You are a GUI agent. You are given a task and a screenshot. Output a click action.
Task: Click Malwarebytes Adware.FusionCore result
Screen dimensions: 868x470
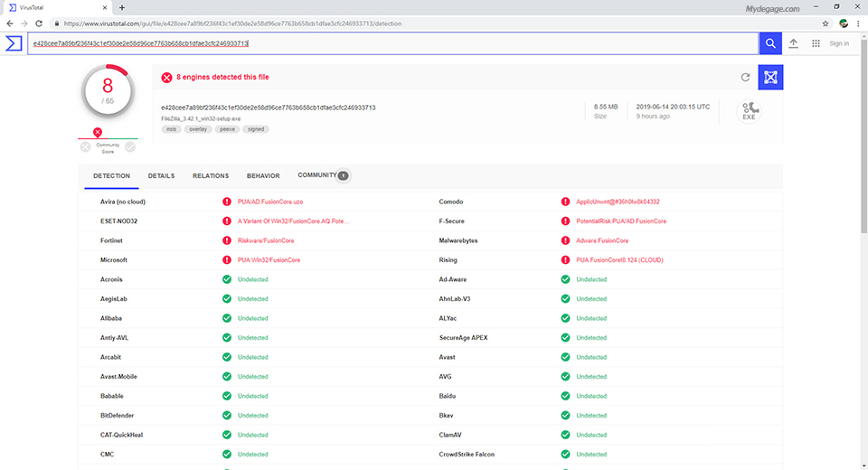(x=602, y=240)
